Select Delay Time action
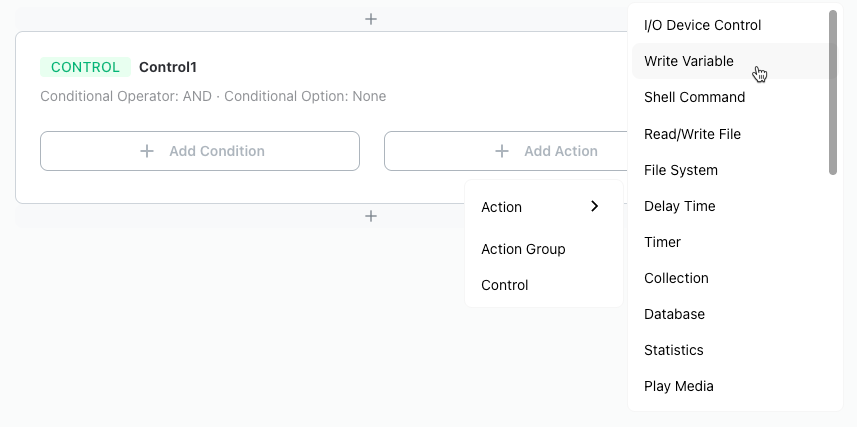This screenshot has width=857, height=427. coord(730,206)
